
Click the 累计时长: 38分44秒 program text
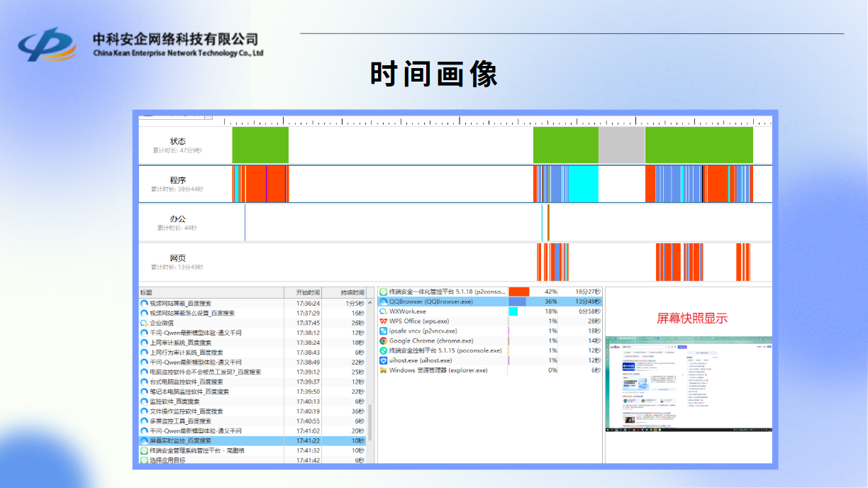click(x=177, y=189)
